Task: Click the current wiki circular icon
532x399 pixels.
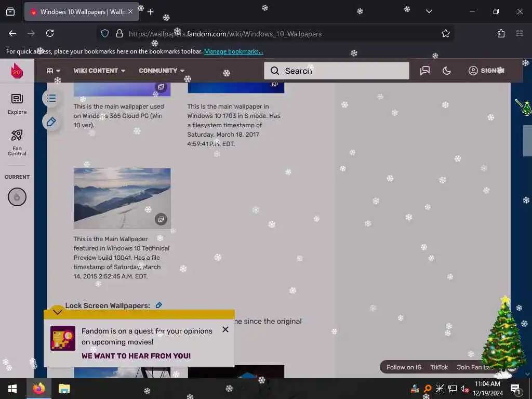Action: 17,197
